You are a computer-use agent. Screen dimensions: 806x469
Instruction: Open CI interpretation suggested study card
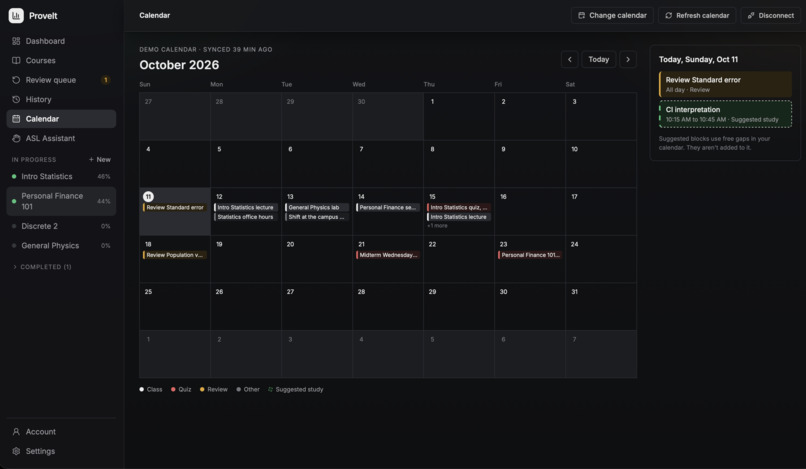[x=725, y=114]
